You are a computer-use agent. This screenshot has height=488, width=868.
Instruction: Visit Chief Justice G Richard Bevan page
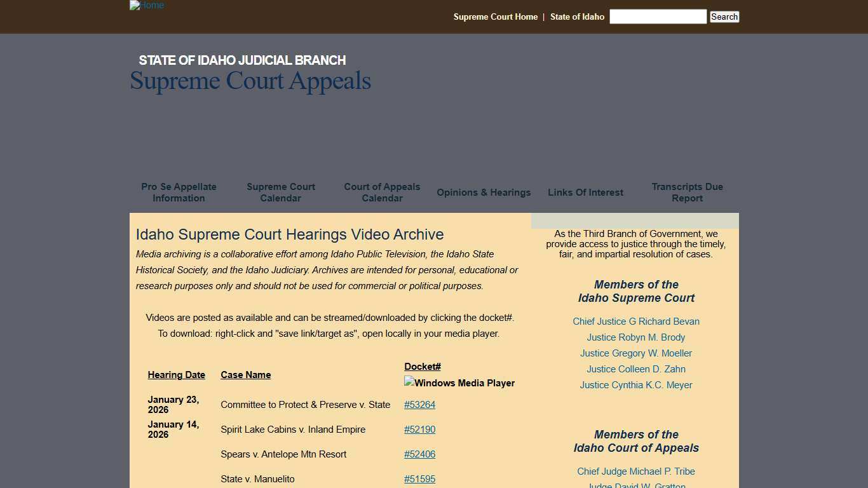click(636, 322)
